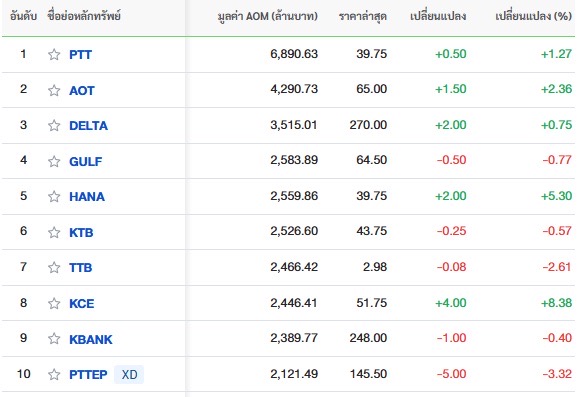This screenshot has height=397, width=588.
Task: View details for HANA ticker
Action: tap(87, 197)
